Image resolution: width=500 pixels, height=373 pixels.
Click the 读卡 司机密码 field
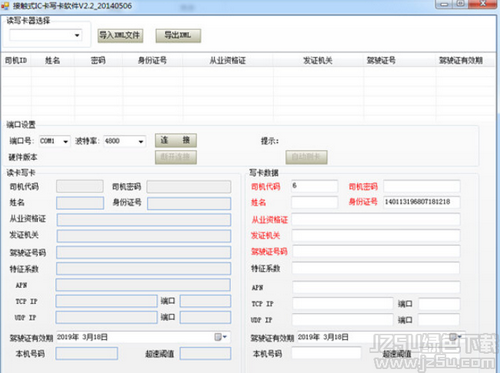189,187
